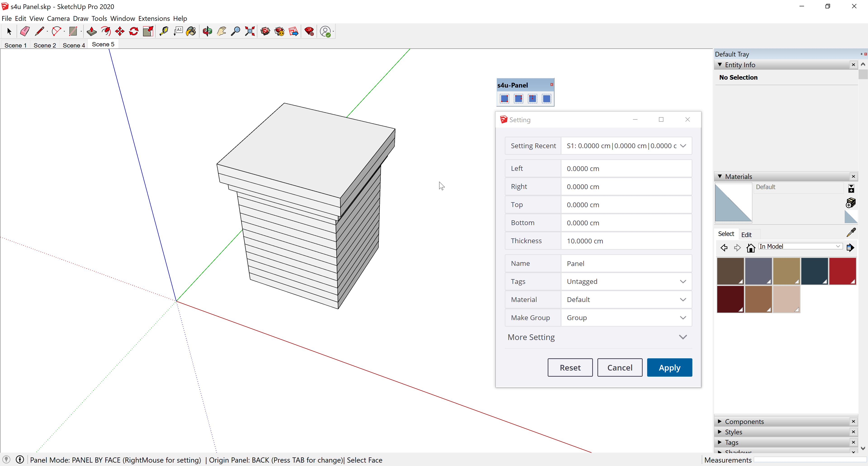Open the Setting Recent dropdown

point(683,146)
